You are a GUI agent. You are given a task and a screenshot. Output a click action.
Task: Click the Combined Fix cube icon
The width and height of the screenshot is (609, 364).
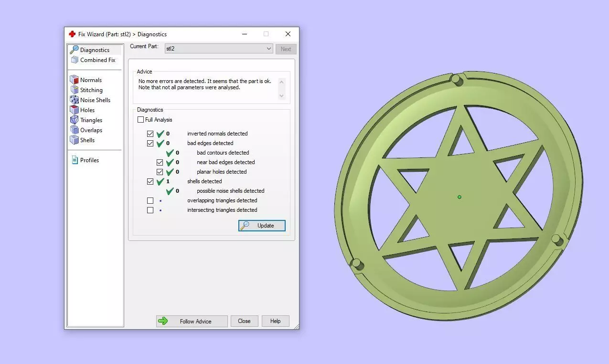tap(74, 60)
